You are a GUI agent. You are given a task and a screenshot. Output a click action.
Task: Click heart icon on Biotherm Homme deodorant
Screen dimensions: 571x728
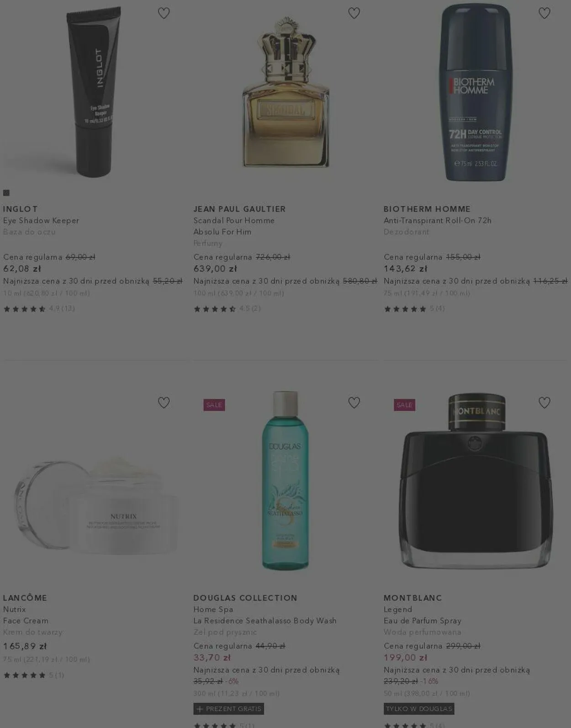(x=545, y=13)
